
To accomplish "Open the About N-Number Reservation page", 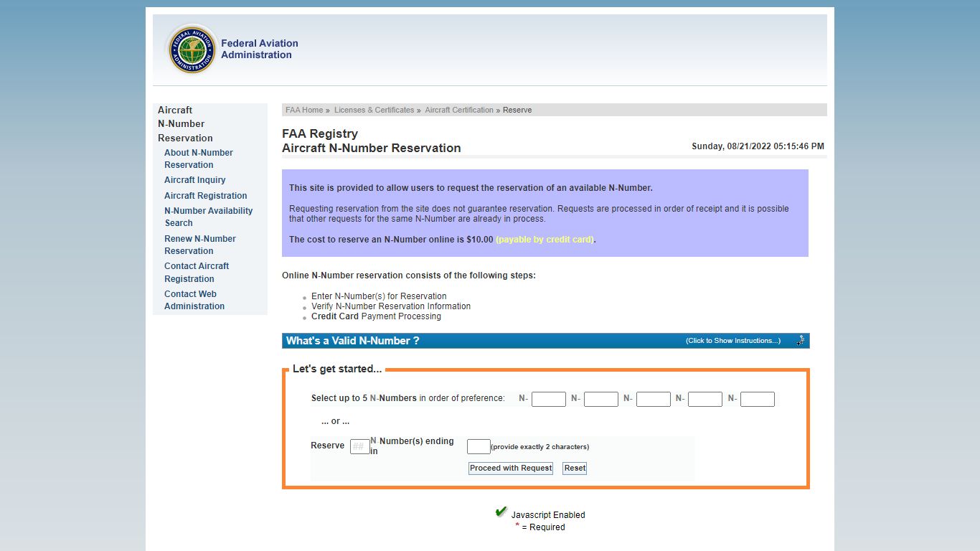I will point(199,159).
